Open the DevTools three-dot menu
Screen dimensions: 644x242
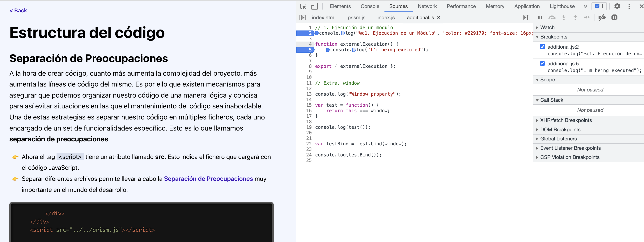[629, 6]
